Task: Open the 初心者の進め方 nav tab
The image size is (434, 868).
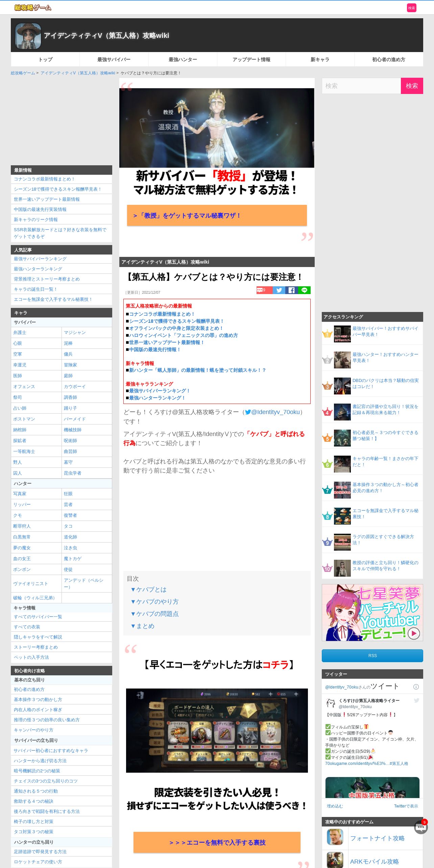Action: point(388,59)
